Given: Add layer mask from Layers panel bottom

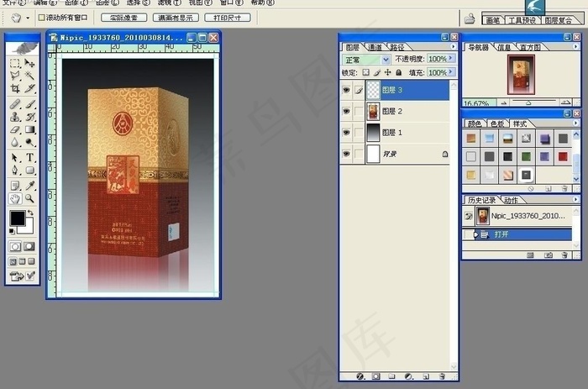Looking at the screenshot, I should (375, 376).
